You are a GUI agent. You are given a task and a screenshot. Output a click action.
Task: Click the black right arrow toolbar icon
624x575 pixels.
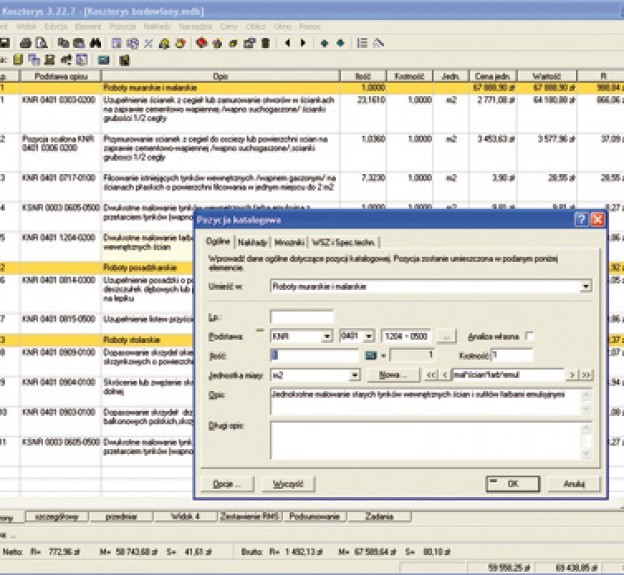pyautogui.click(x=303, y=43)
